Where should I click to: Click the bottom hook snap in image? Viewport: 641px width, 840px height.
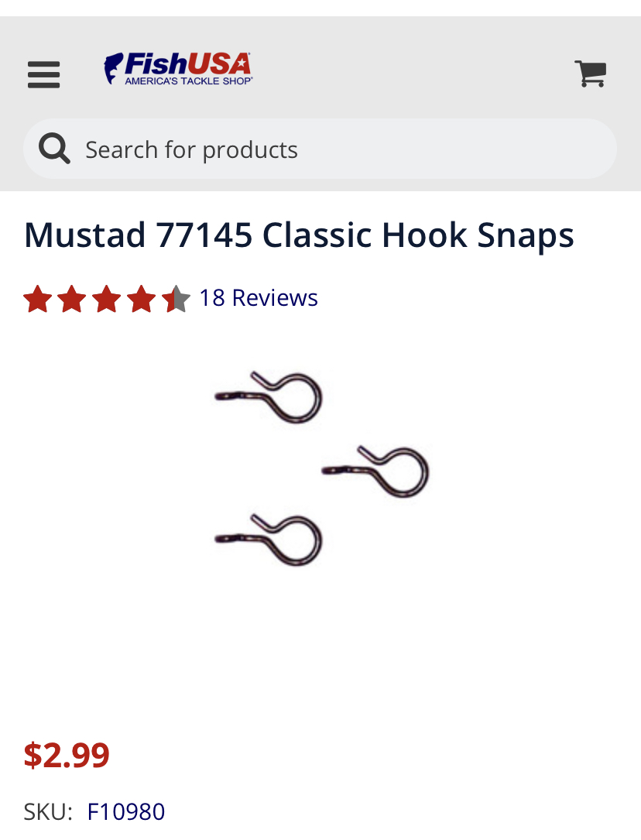(x=269, y=540)
